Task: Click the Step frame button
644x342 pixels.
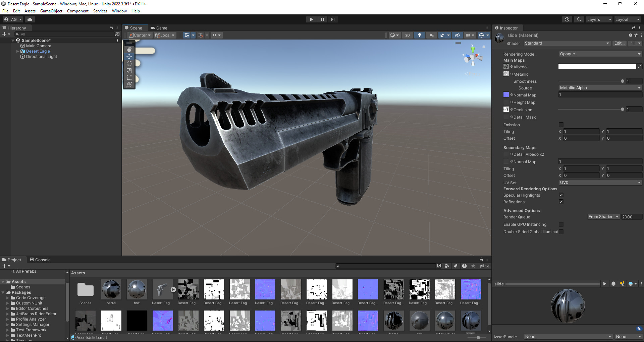Action: pyautogui.click(x=332, y=19)
